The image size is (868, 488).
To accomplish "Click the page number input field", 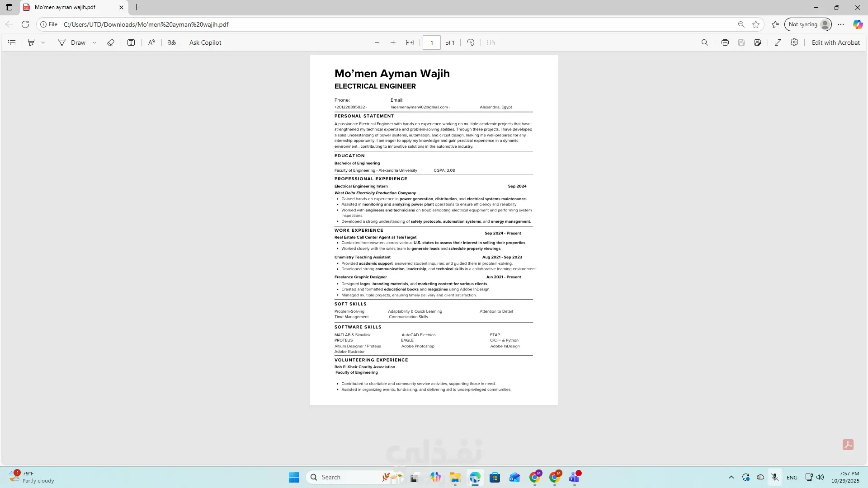I will (x=432, y=42).
